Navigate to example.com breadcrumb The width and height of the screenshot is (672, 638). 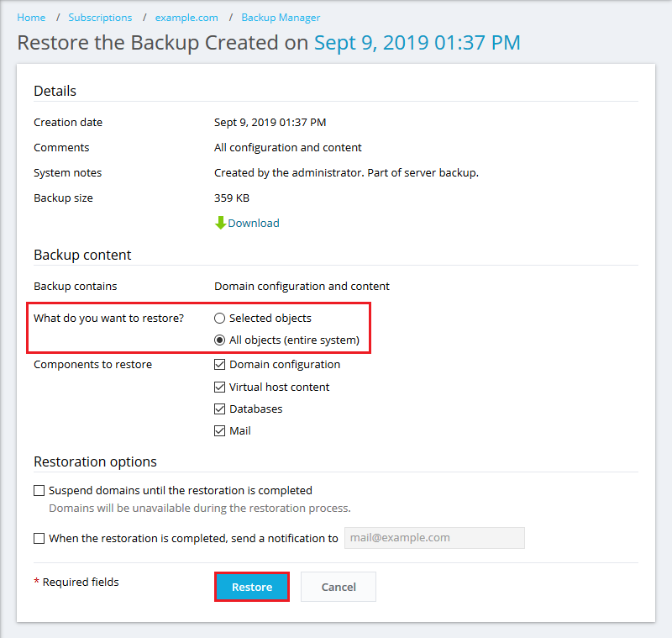186,18
